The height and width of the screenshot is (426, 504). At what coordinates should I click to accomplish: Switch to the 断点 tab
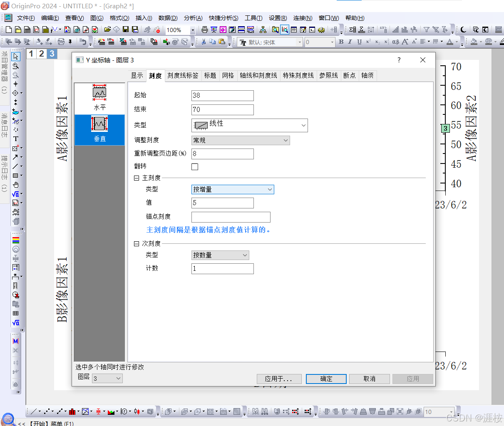[350, 75]
